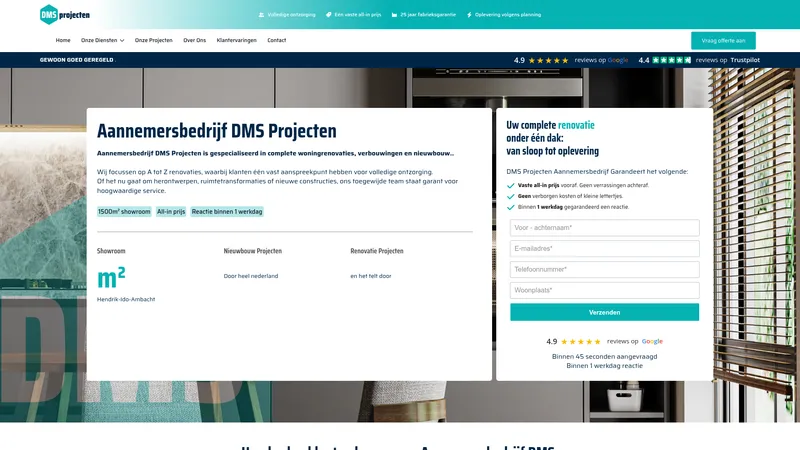The height and width of the screenshot is (450, 800).
Task: Click the All-in prijs tag
Action: [x=171, y=212]
